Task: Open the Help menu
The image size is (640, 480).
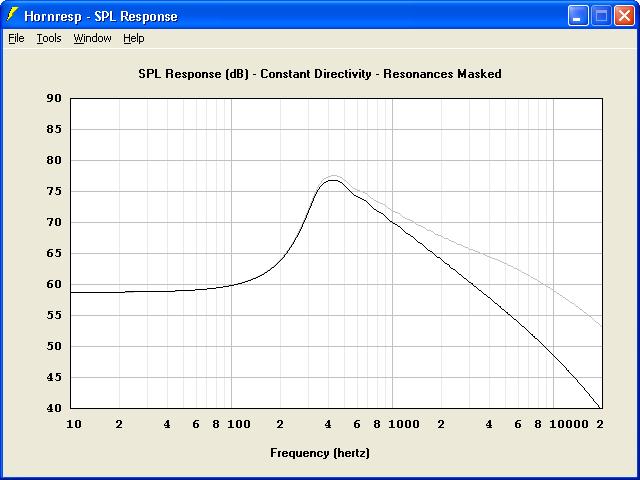Action: [x=134, y=38]
